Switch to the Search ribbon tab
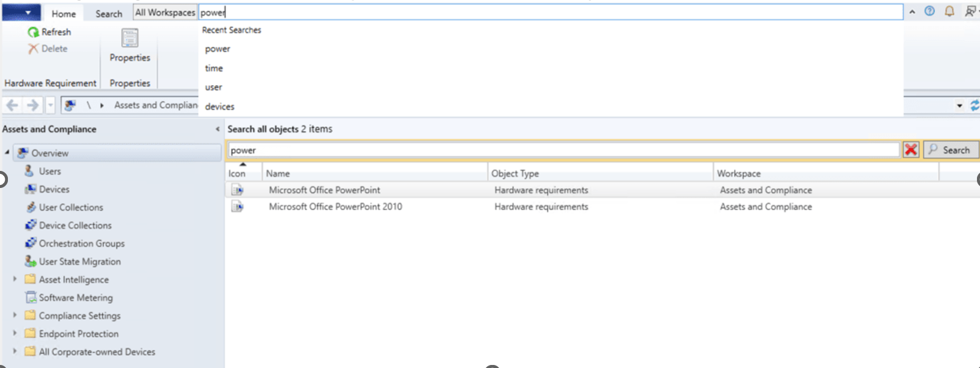The image size is (980, 368). coord(109,13)
